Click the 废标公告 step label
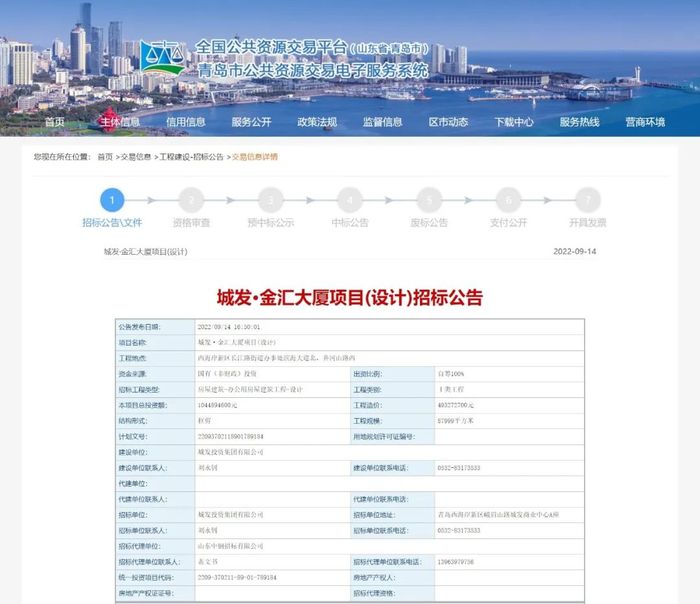The image size is (700, 604). pos(429,222)
